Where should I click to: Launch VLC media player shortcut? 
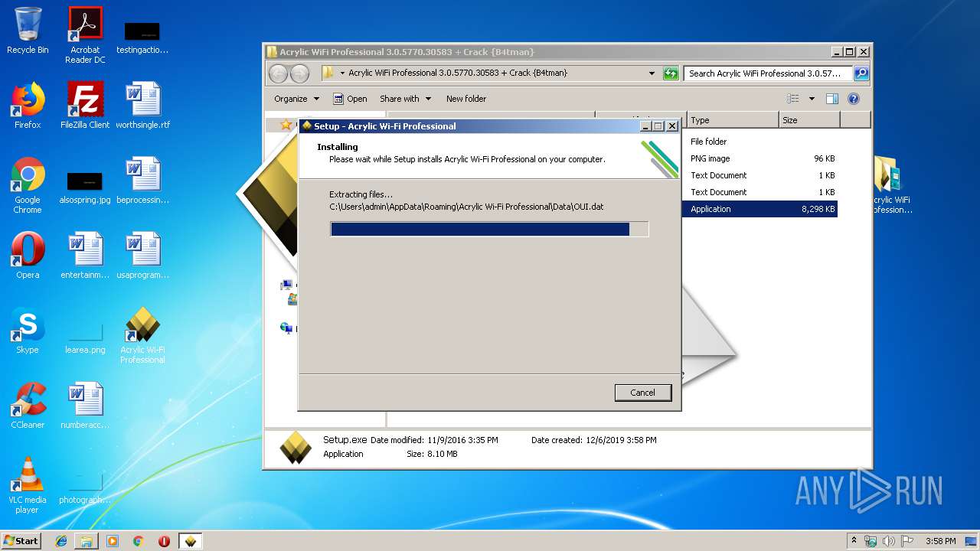(x=28, y=485)
